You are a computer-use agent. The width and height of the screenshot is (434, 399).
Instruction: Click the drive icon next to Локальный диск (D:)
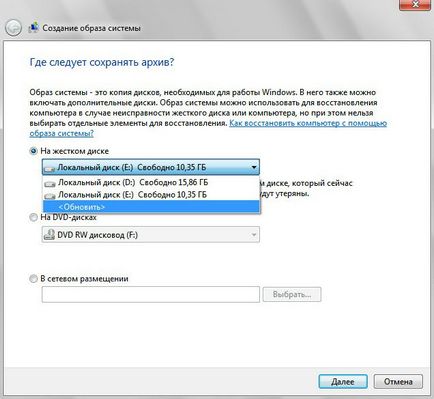(50, 183)
